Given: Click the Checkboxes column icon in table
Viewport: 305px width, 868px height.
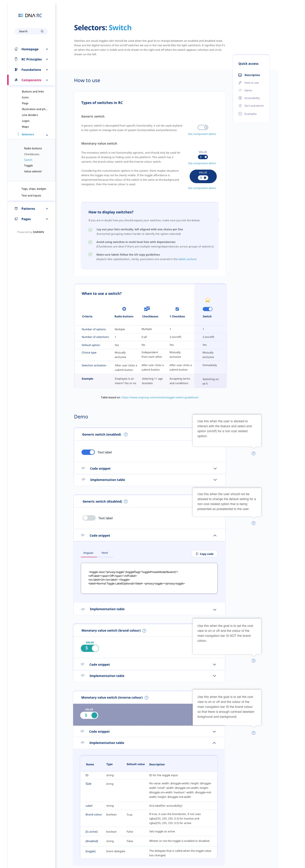Looking at the screenshot, I should click(x=147, y=309).
